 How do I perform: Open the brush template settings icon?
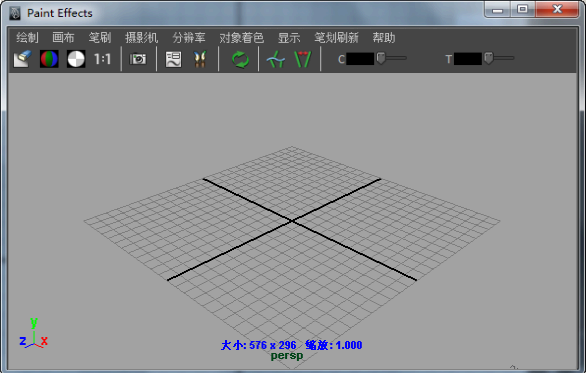(173, 59)
